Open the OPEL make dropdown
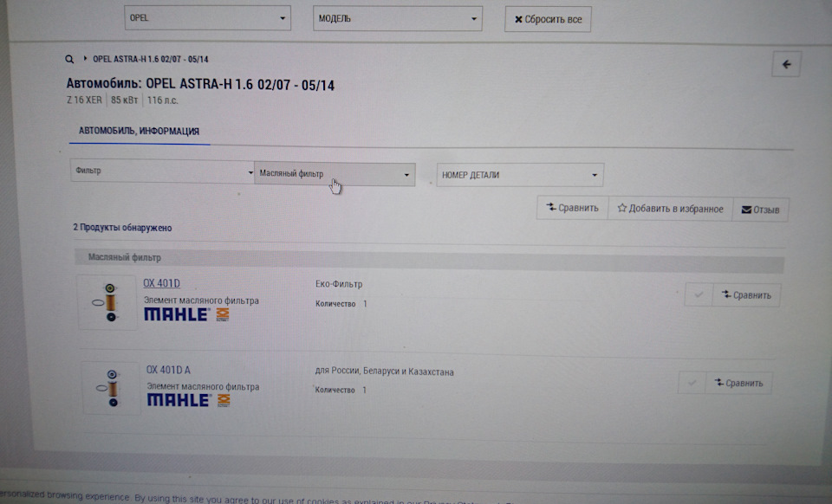This screenshot has width=832, height=504. point(207,18)
